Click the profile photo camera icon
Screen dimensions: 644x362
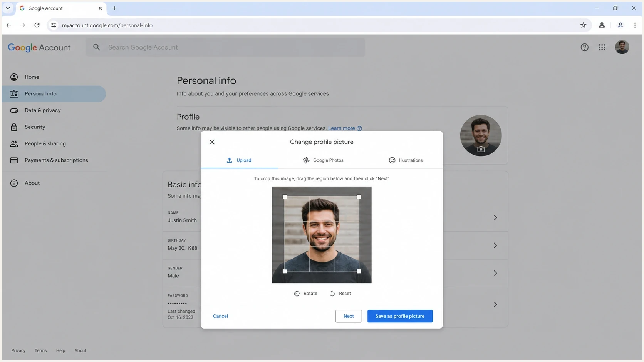click(x=481, y=149)
